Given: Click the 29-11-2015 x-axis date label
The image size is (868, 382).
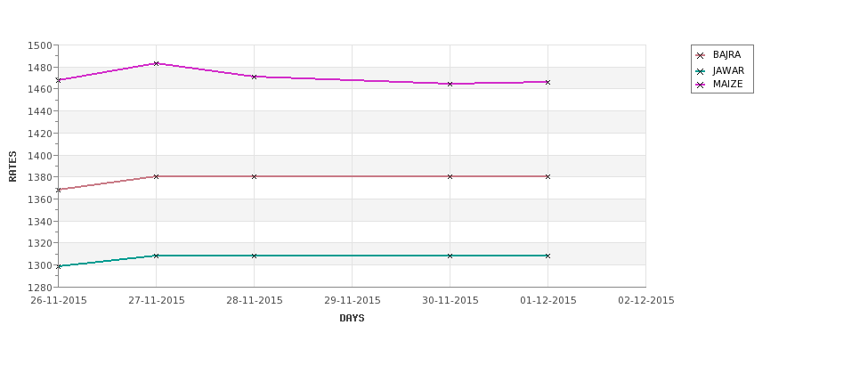Looking at the screenshot, I should click(352, 301).
